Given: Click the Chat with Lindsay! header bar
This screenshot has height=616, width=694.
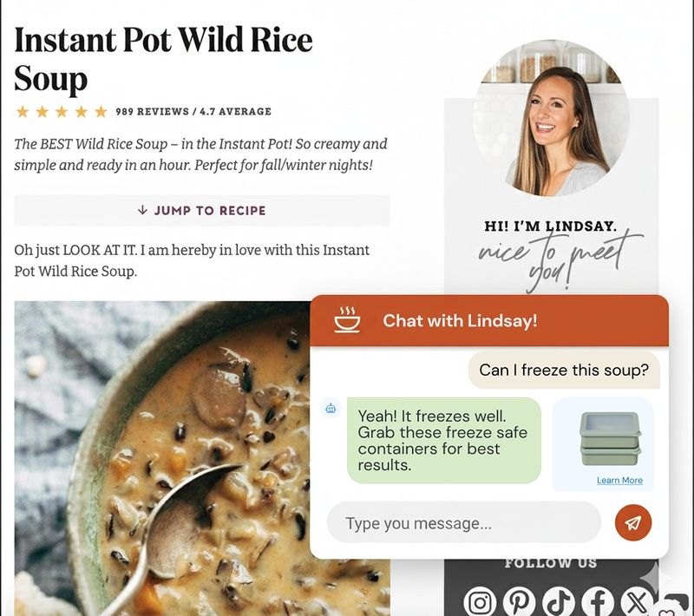Looking at the screenshot, I should coord(489,320).
